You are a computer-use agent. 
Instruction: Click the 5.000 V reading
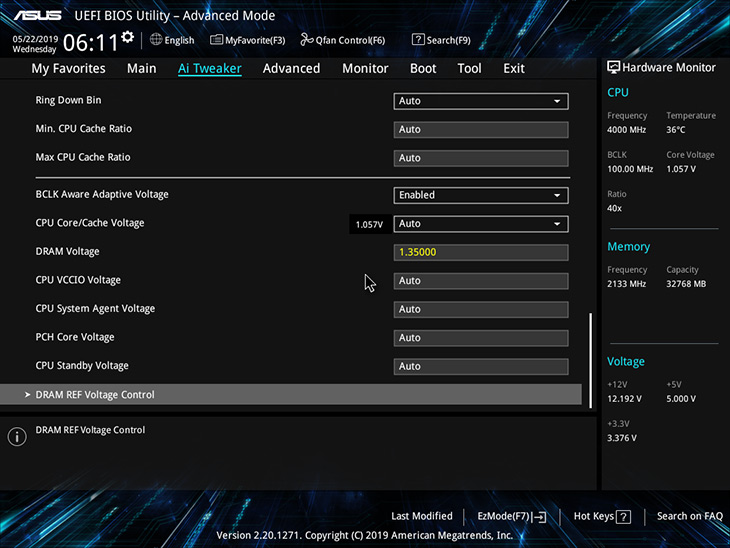(x=681, y=399)
